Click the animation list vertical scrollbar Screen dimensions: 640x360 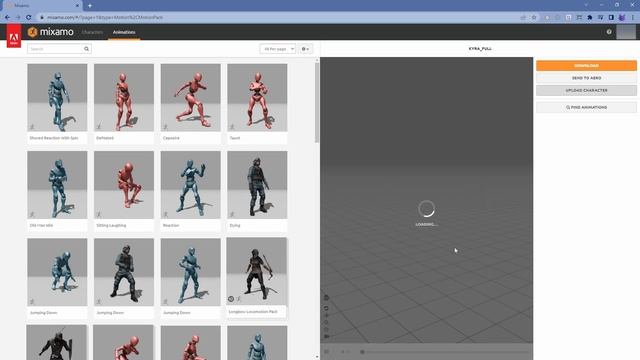pos(317,102)
